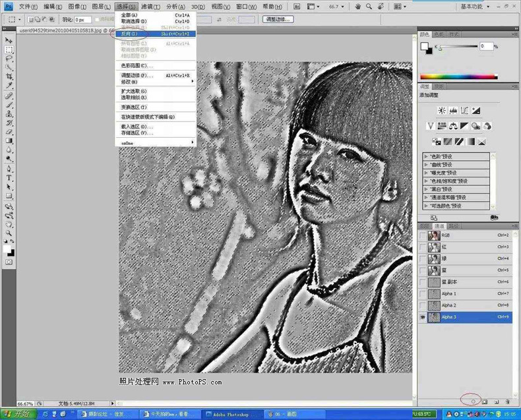The width and height of the screenshot is (521, 420).
Task: Choose 取消选择 from the Select menu
Action: coord(156,21)
